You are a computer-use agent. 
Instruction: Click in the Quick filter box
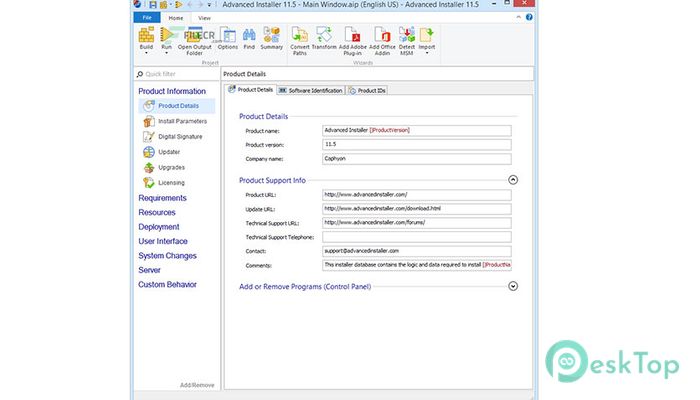coord(177,74)
